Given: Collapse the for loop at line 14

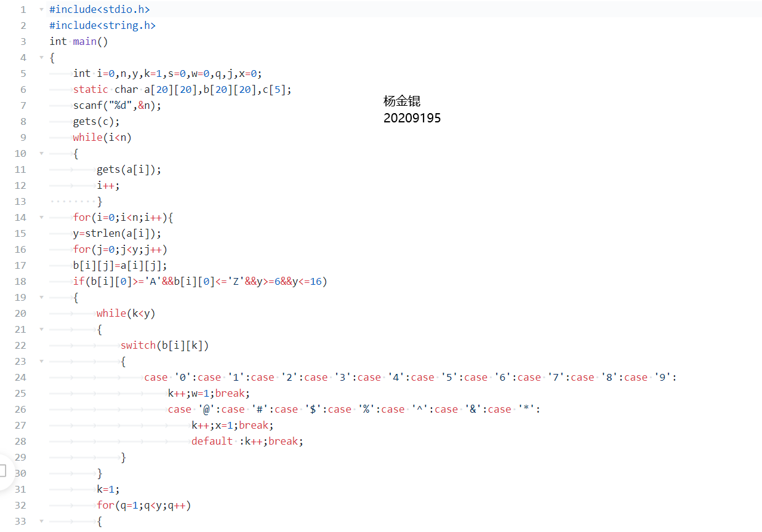Looking at the screenshot, I should [41, 217].
